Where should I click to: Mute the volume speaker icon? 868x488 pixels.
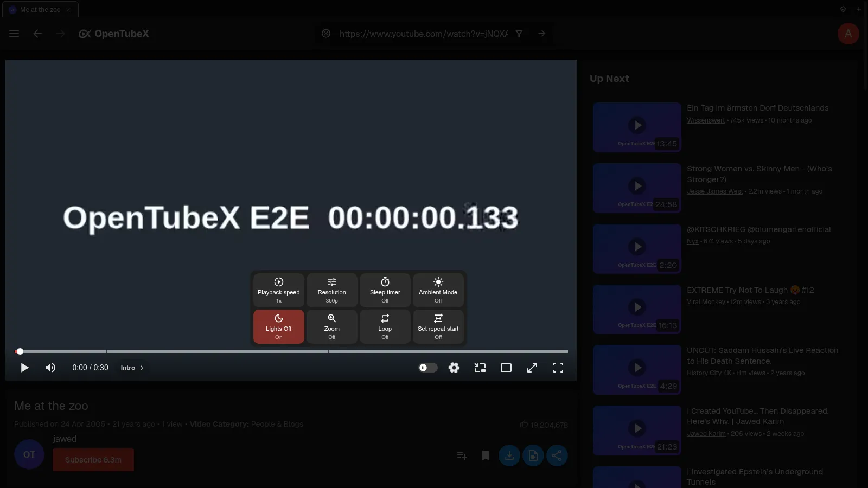pyautogui.click(x=50, y=368)
